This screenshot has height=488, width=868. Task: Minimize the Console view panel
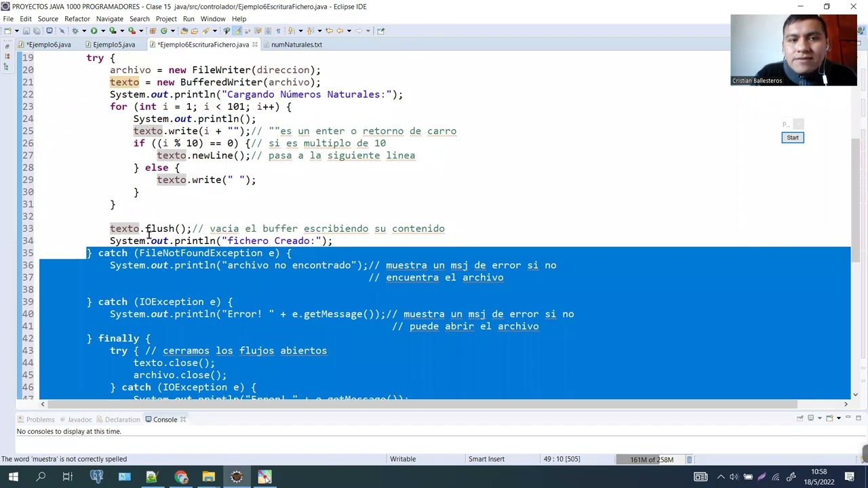point(848,418)
